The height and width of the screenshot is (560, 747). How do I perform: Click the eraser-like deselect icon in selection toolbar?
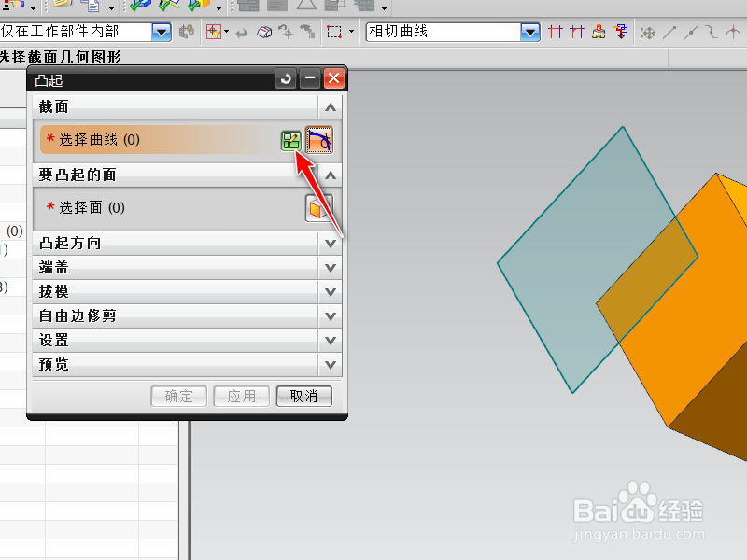tap(264, 33)
